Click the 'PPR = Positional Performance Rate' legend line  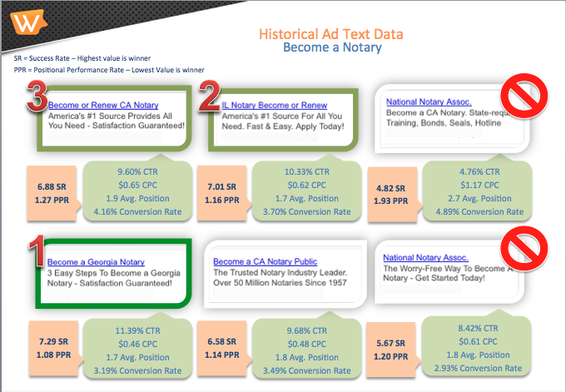(x=109, y=70)
